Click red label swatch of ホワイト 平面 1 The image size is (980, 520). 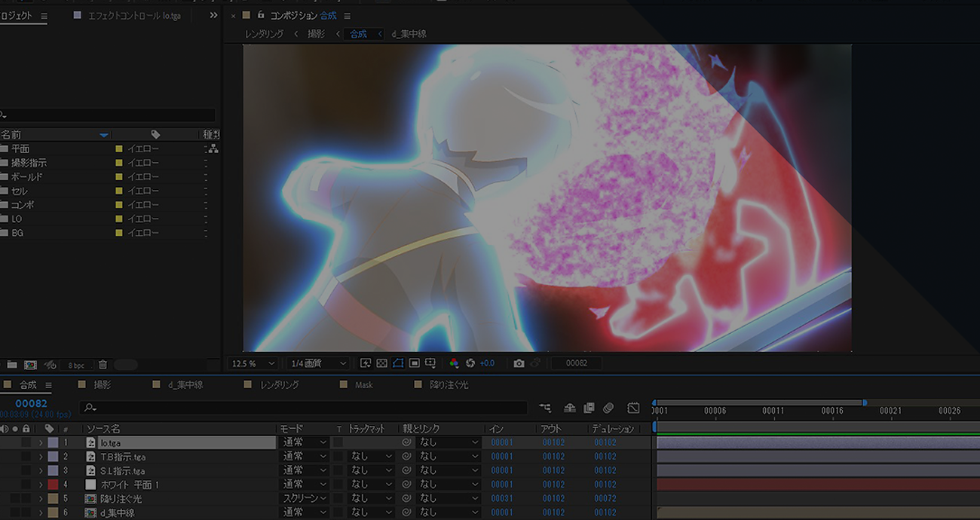click(53, 485)
